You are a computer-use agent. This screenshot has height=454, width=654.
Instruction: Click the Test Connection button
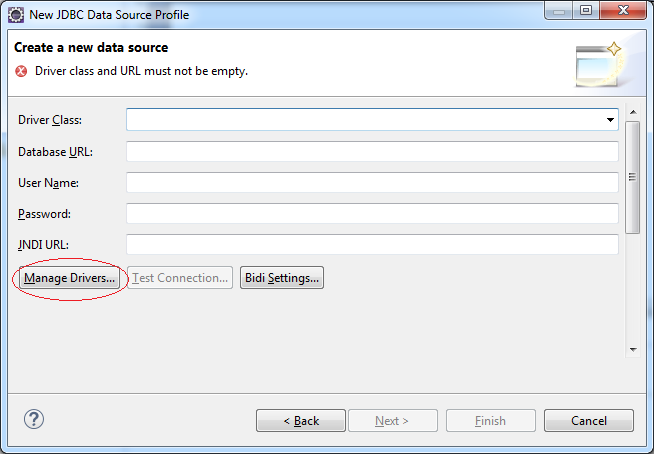pos(180,278)
